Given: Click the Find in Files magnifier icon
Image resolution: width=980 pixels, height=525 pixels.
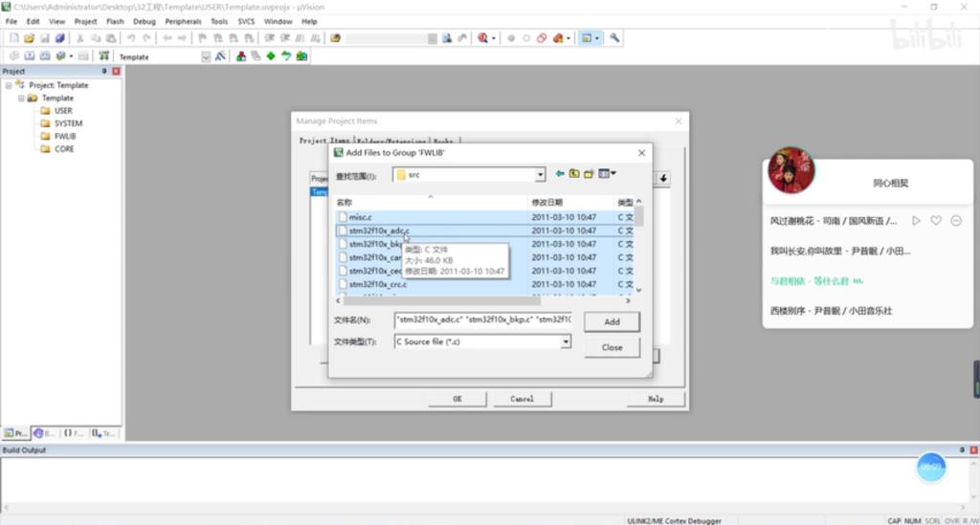Looking at the screenshot, I should click(483, 38).
